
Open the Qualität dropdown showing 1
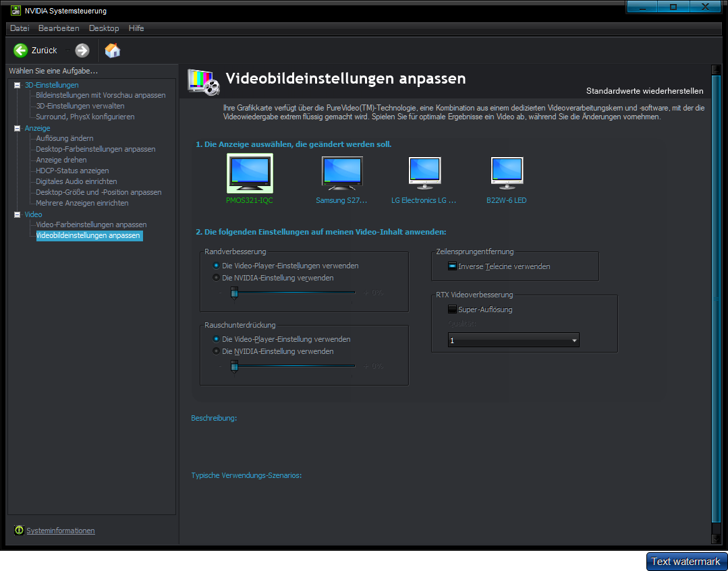(513, 340)
